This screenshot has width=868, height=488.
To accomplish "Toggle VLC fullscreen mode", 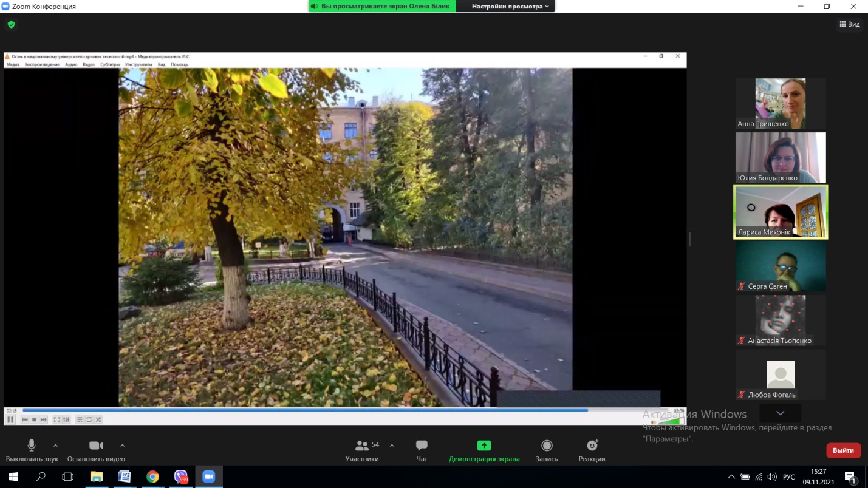I will (56, 419).
